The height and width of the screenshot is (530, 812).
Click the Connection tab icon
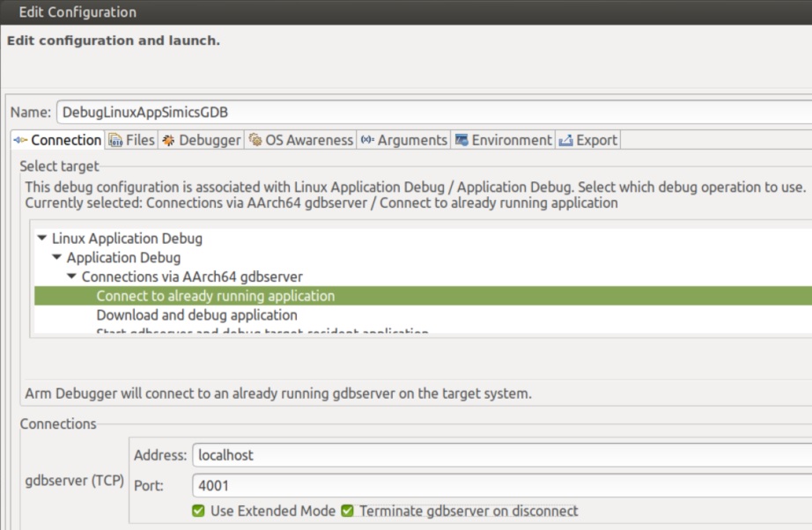coord(21,140)
